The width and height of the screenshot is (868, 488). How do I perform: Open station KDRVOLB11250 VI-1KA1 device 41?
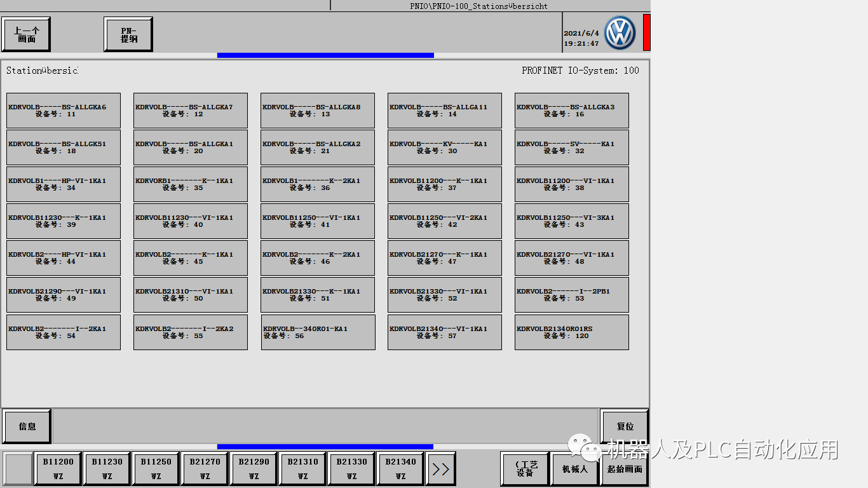pos(318,221)
